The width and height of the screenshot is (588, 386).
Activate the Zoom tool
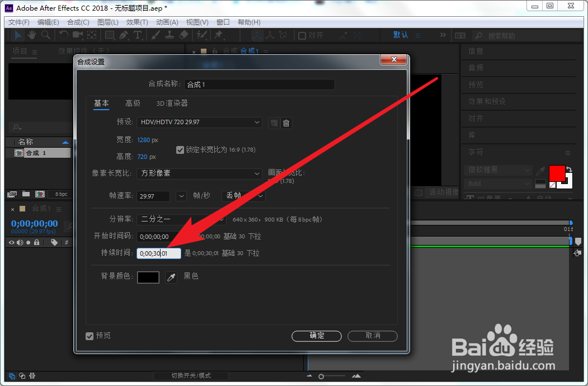click(x=45, y=35)
